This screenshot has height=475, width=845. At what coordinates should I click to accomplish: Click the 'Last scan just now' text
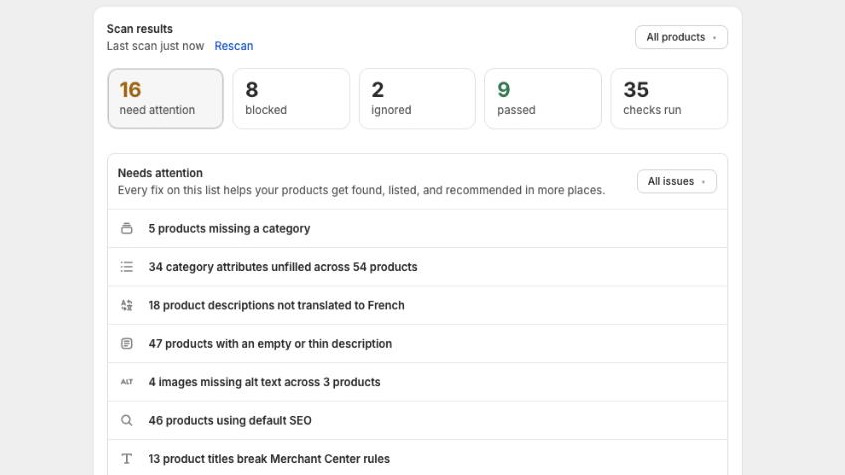[155, 46]
